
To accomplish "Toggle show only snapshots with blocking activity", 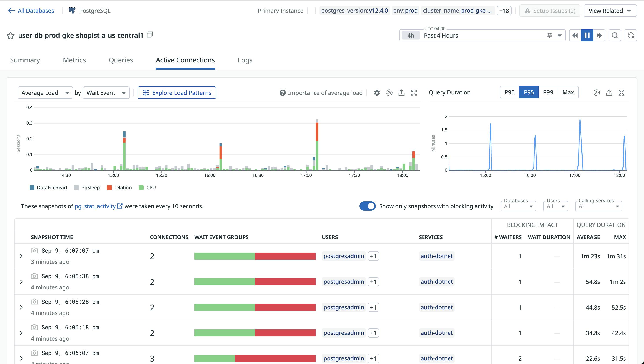I will 367,206.
